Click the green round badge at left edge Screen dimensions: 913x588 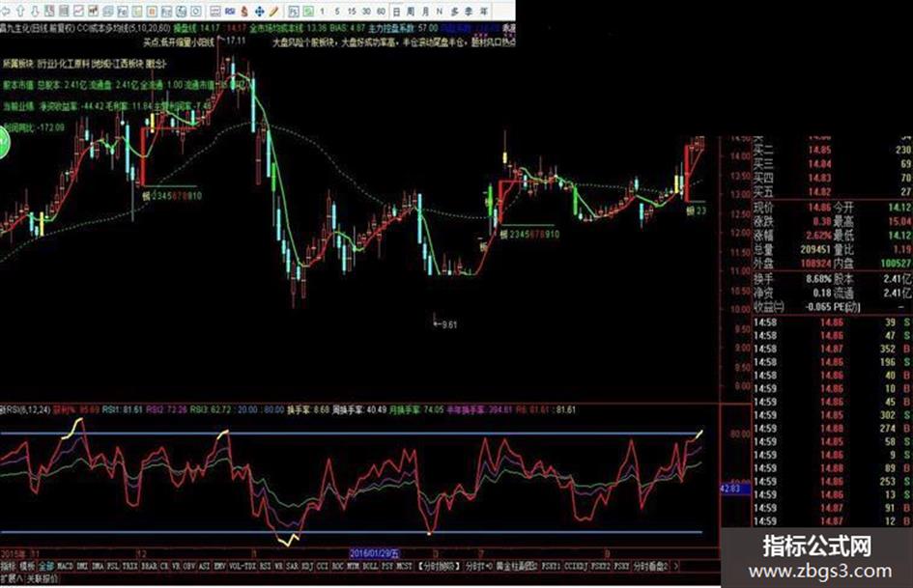4,143
